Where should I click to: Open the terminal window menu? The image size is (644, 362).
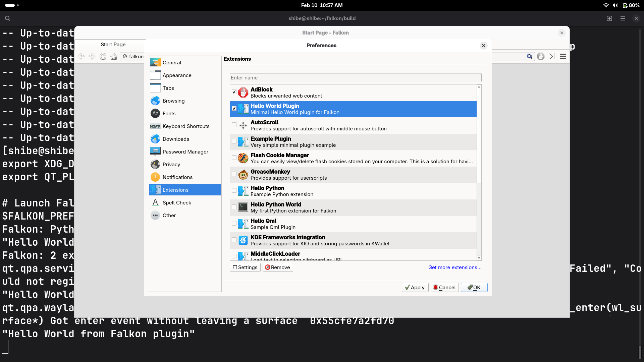point(623,18)
